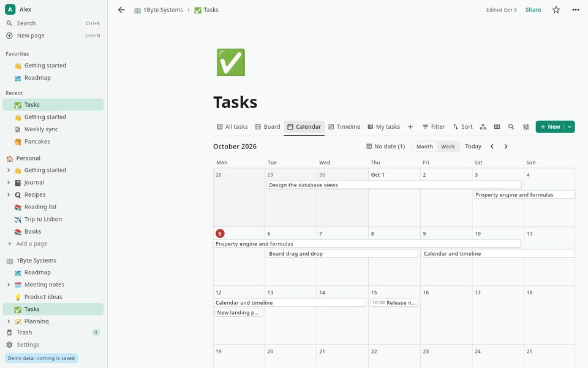
Task: Go to the previous month
Action: click(x=492, y=147)
